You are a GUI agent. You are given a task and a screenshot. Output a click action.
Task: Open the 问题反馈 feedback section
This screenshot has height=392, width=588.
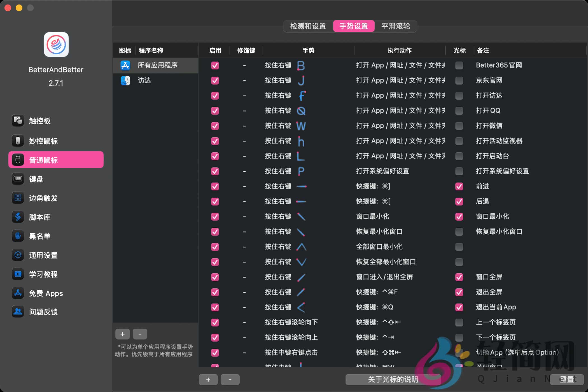[x=43, y=312]
